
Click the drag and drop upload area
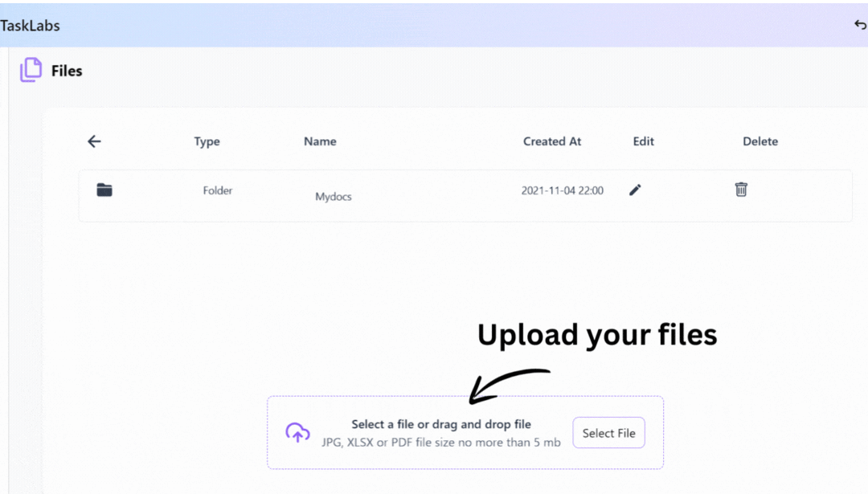tap(465, 433)
